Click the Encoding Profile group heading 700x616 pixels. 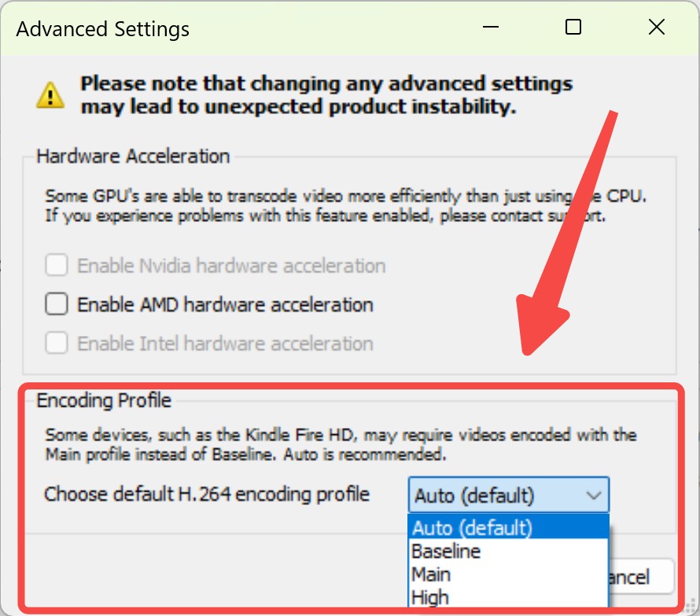click(x=104, y=400)
